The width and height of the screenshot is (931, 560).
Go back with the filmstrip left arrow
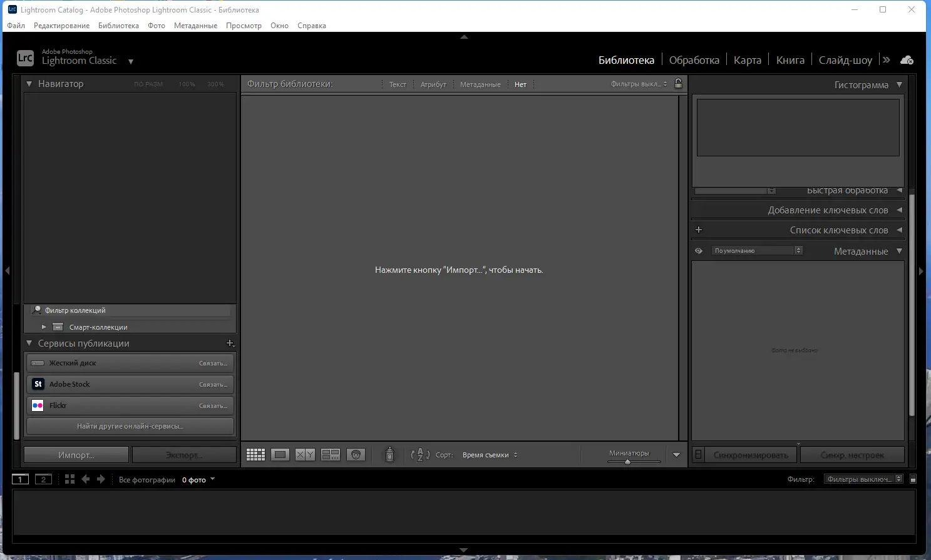(x=86, y=479)
